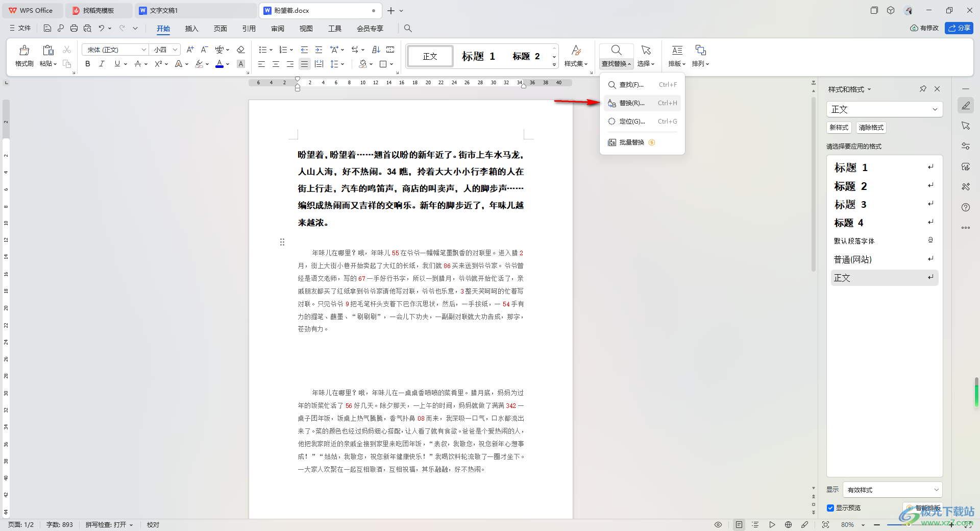Expand the zoom percentage 80% dropdown
Image resolution: width=980 pixels, height=531 pixels.
(863, 525)
